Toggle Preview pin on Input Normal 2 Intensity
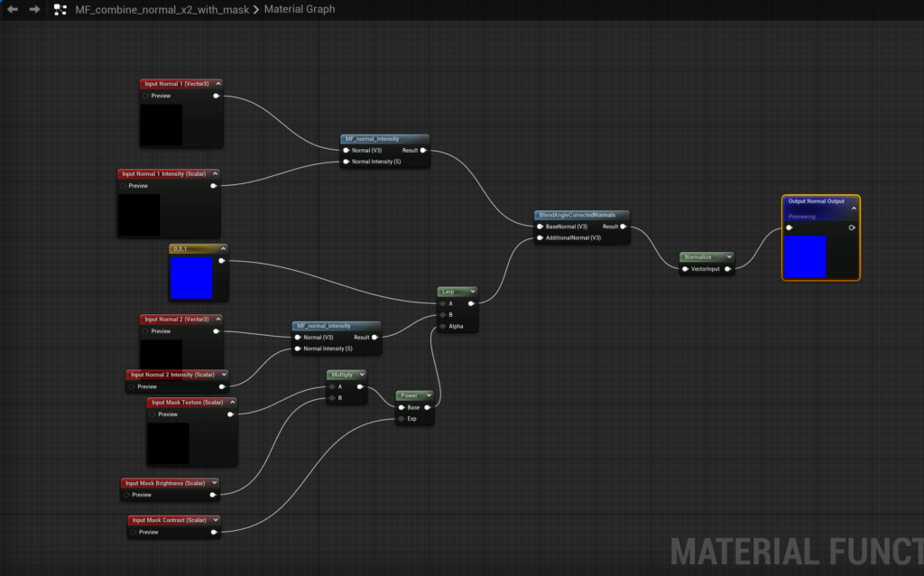Viewport: 924px width, 576px height. pos(132,386)
